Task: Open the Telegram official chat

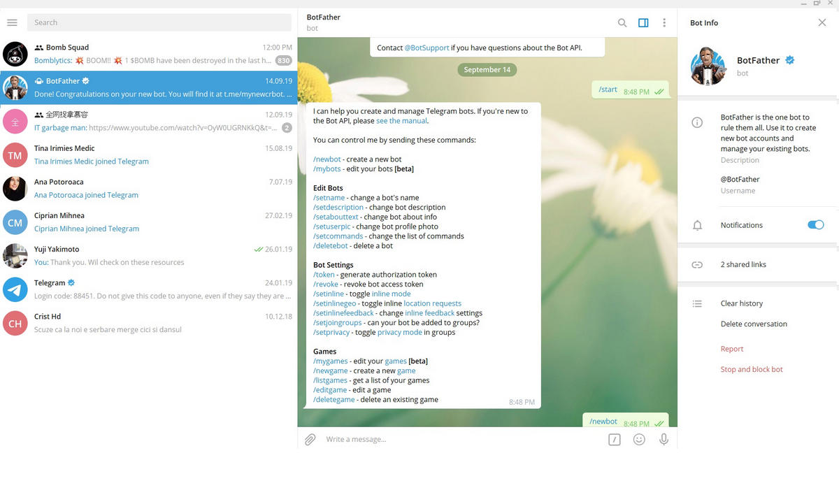Action: (x=148, y=289)
